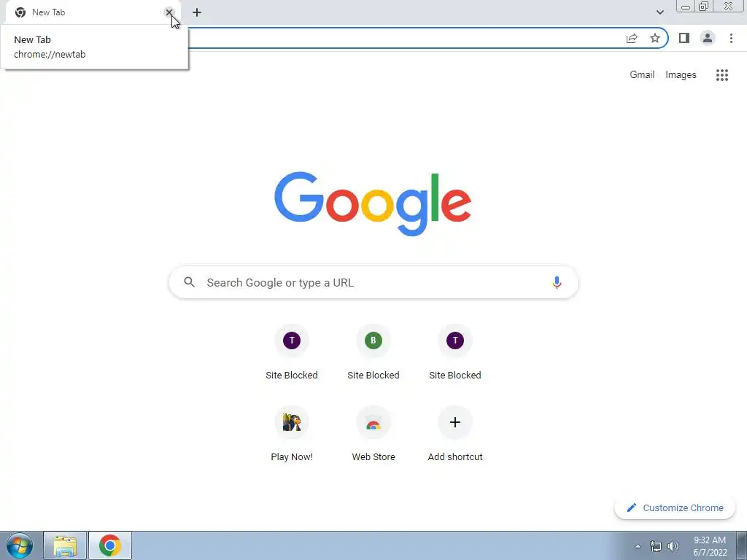The image size is (747, 560).
Task: Focus the Search Google or type a URL box
Action: point(373,282)
